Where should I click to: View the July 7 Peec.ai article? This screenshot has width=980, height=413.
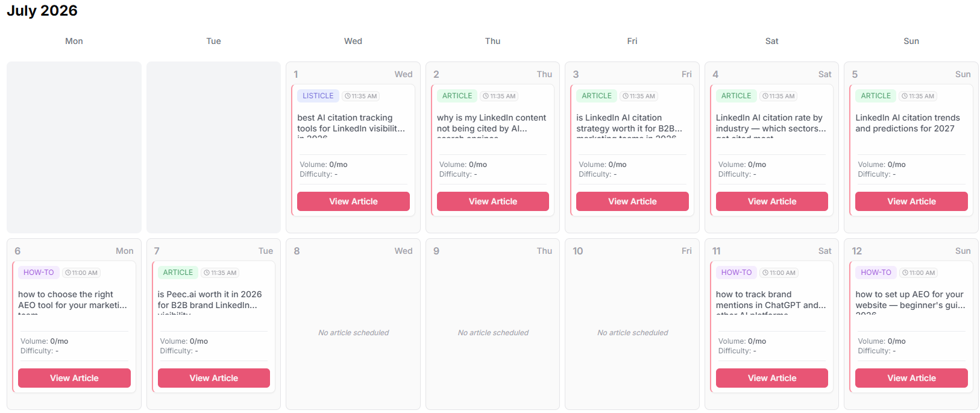click(214, 378)
